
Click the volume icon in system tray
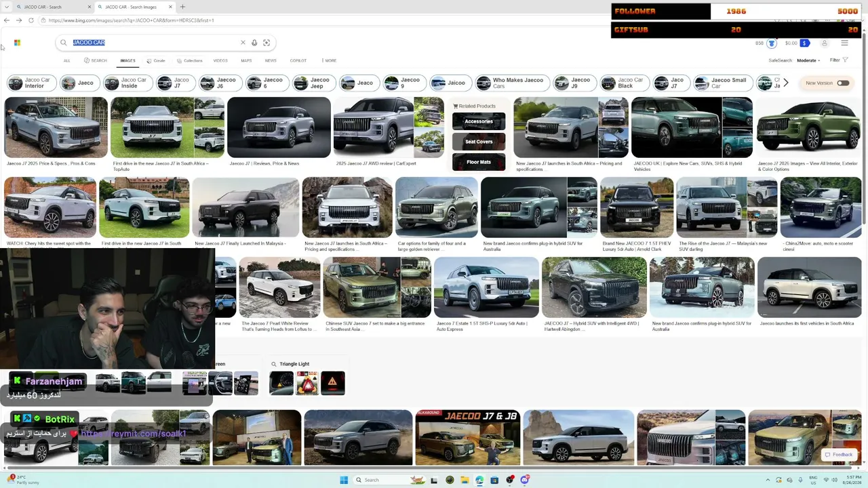click(x=834, y=480)
